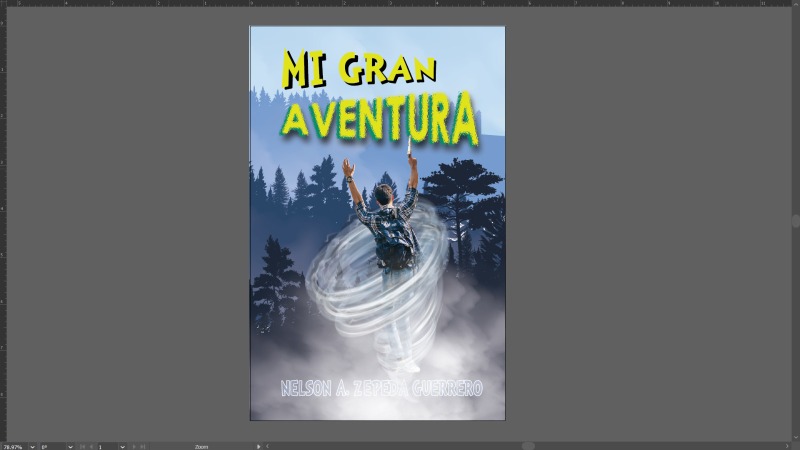The width and height of the screenshot is (800, 450).
Task: Open the zoom level dropdown
Action: (33, 446)
